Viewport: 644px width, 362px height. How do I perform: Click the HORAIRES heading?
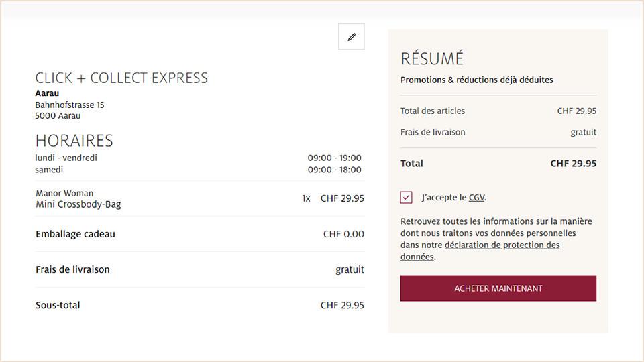(74, 141)
